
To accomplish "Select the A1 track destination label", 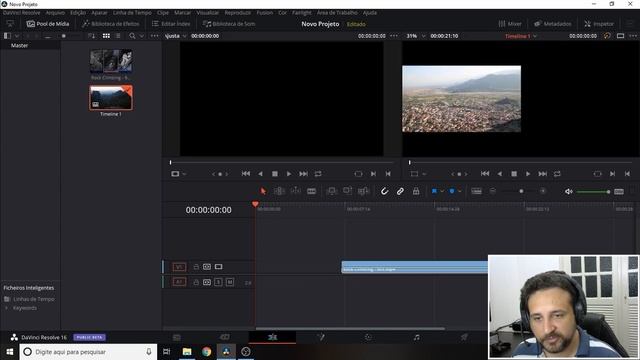I will [x=179, y=282].
